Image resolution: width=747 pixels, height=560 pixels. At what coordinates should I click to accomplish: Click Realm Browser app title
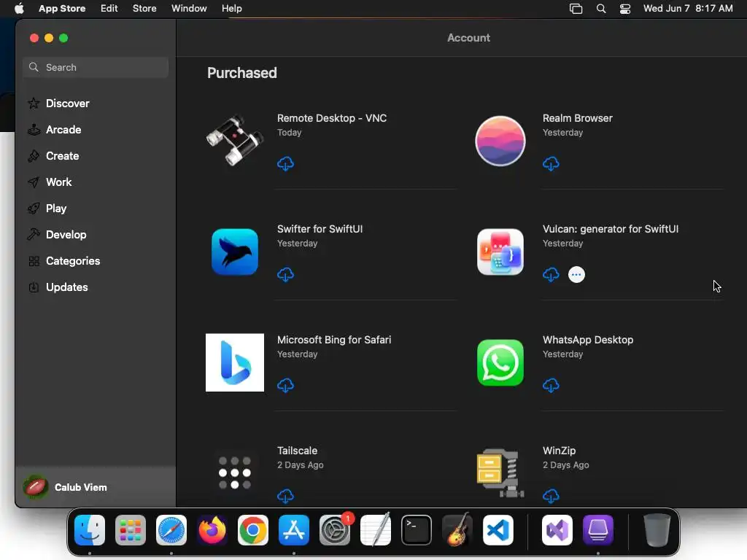pyautogui.click(x=578, y=118)
